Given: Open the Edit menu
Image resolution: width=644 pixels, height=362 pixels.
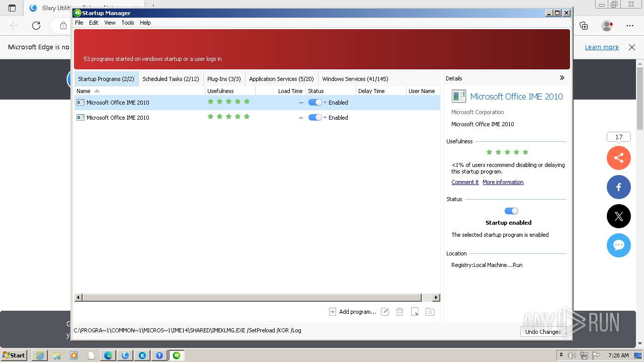Looking at the screenshot, I should click(94, 23).
